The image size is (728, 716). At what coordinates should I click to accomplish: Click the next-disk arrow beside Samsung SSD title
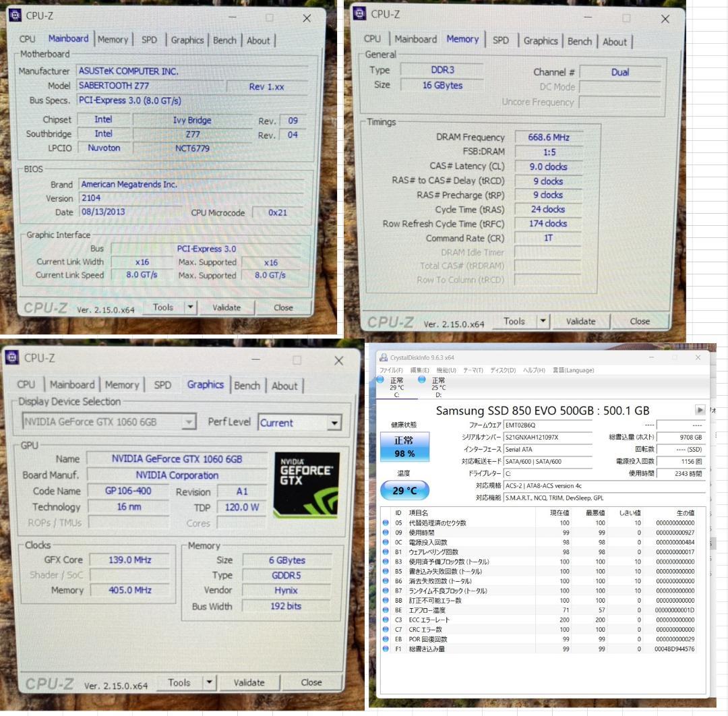pyautogui.click(x=699, y=410)
